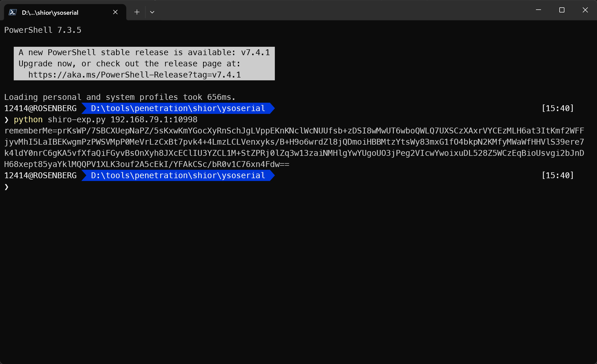Select the D:\...\shior\ysoserial tab
The height and width of the screenshot is (364, 597).
point(50,13)
